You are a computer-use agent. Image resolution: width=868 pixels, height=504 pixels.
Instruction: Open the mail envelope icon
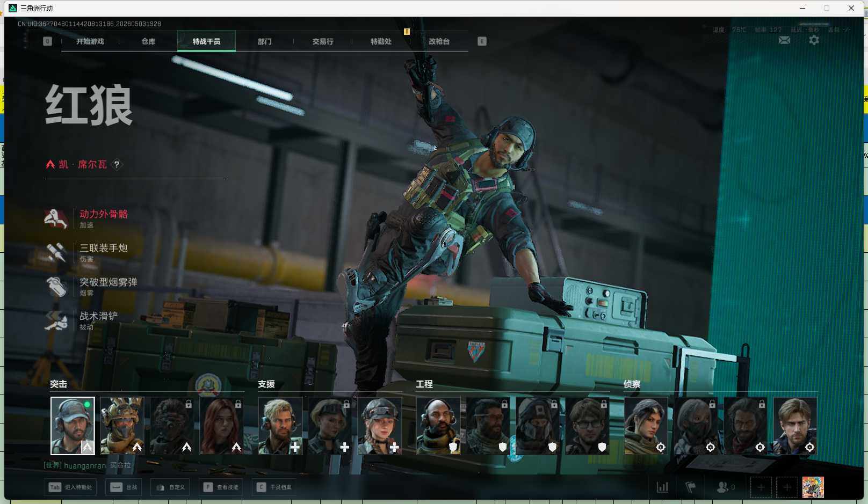point(784,40)
